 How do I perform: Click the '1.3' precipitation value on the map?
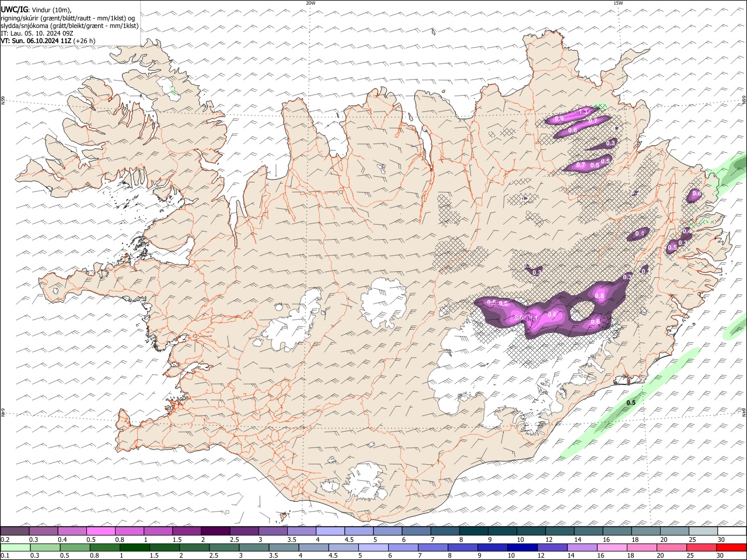[583, 111]
